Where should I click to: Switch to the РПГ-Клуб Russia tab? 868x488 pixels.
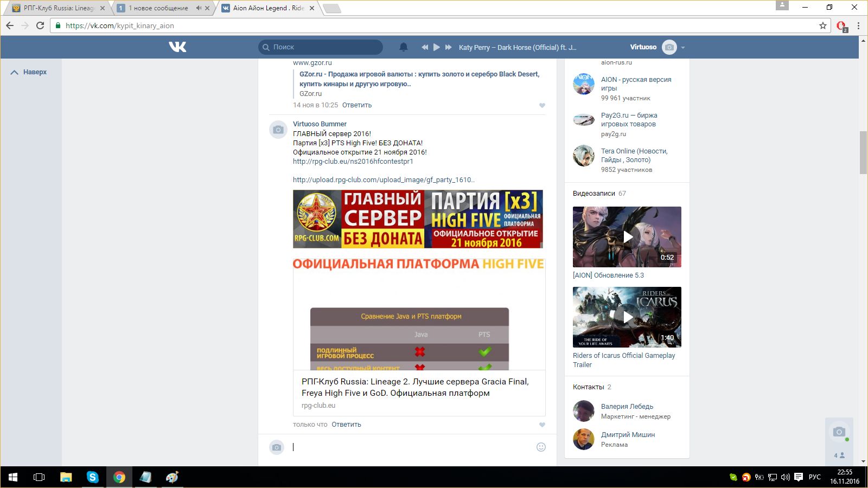[53, 8]
